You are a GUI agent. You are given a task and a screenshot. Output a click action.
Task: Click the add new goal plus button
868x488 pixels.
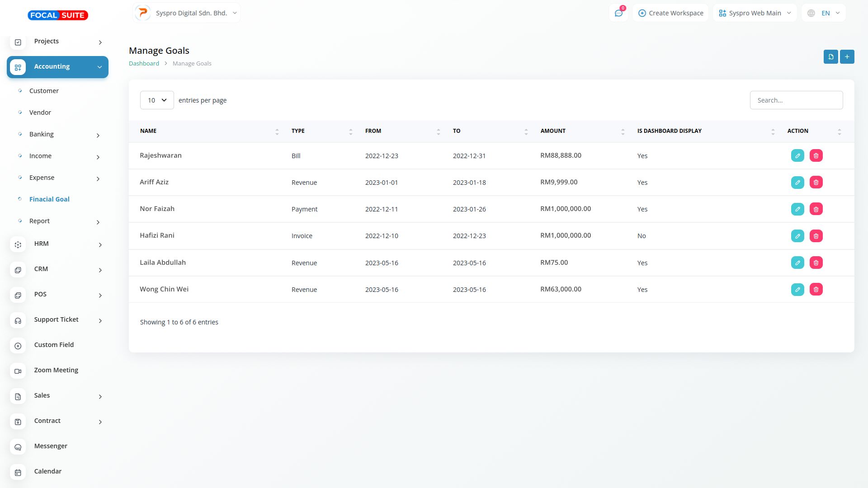coord(847,56)
